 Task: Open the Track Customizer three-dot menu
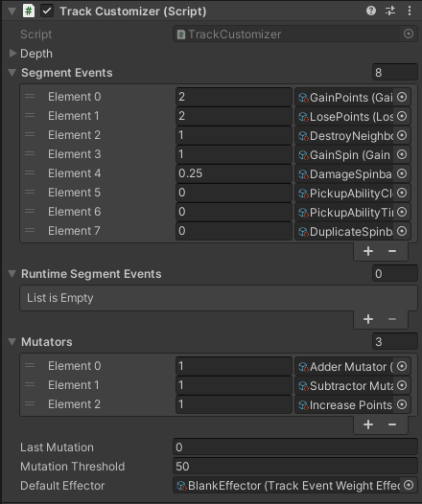[x=410, y=11]
